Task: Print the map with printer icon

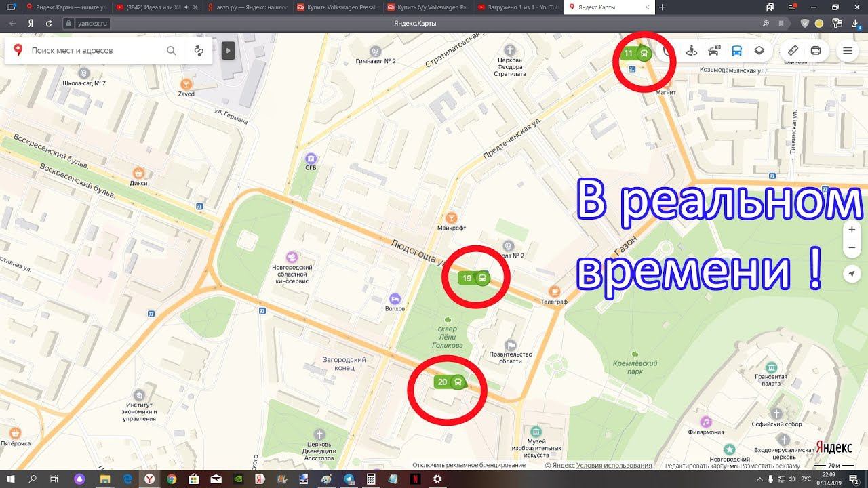Action: (x=816, y=50)
